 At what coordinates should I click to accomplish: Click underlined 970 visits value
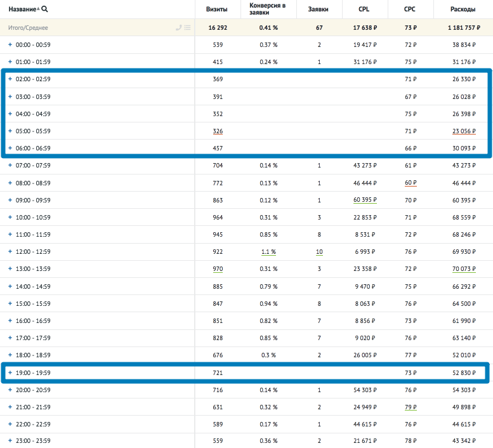click(x=217, y=269)
